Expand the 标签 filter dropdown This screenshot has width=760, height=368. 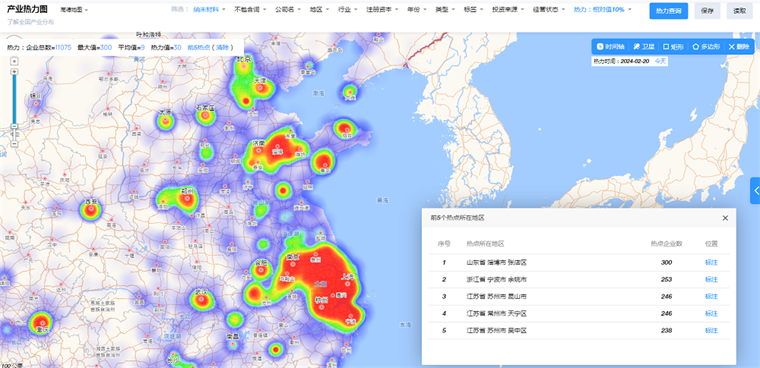coord(473,10)
